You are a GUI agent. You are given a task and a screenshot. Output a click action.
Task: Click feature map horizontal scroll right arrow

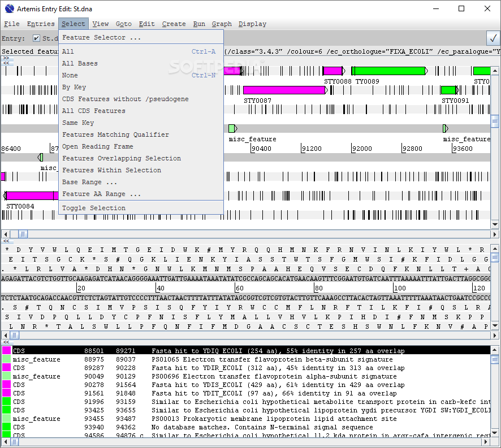coord(495,234)
